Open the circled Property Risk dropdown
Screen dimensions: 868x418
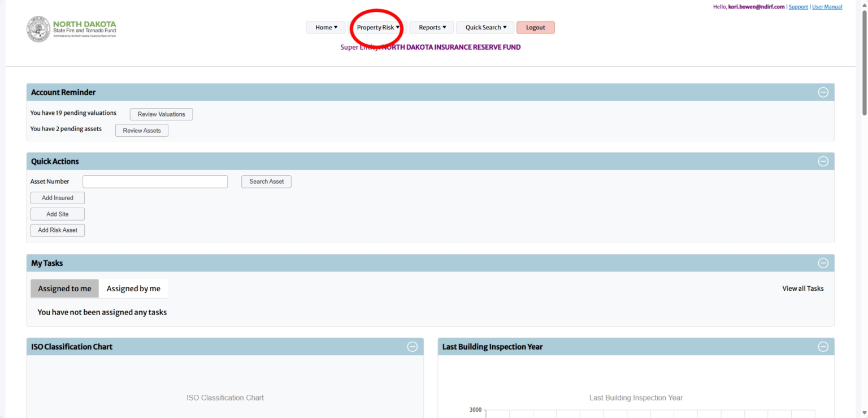tap(377, 27)
